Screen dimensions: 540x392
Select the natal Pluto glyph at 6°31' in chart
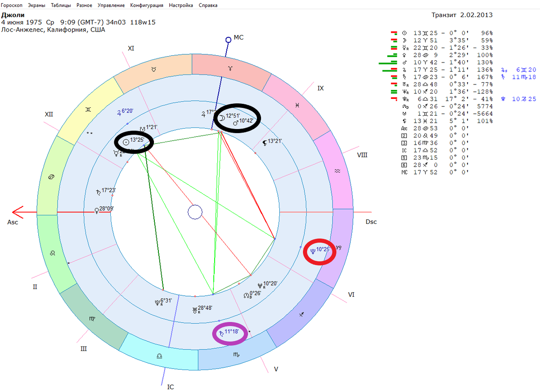[157, 302]
